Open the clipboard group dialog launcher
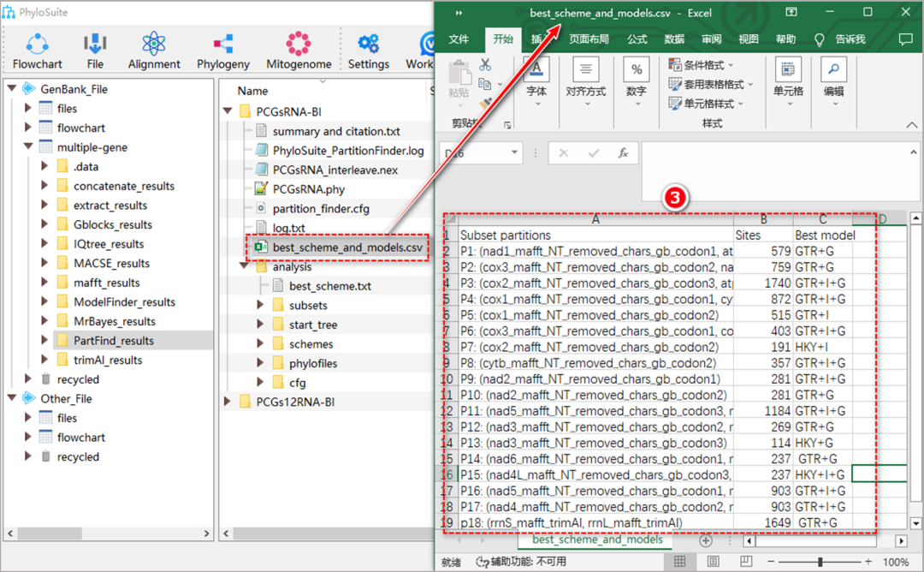924x572 pixels. [x=507, y=124]
